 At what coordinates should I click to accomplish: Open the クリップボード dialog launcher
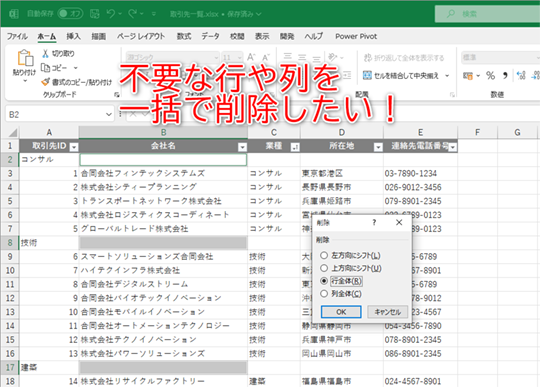coord(117,95)
